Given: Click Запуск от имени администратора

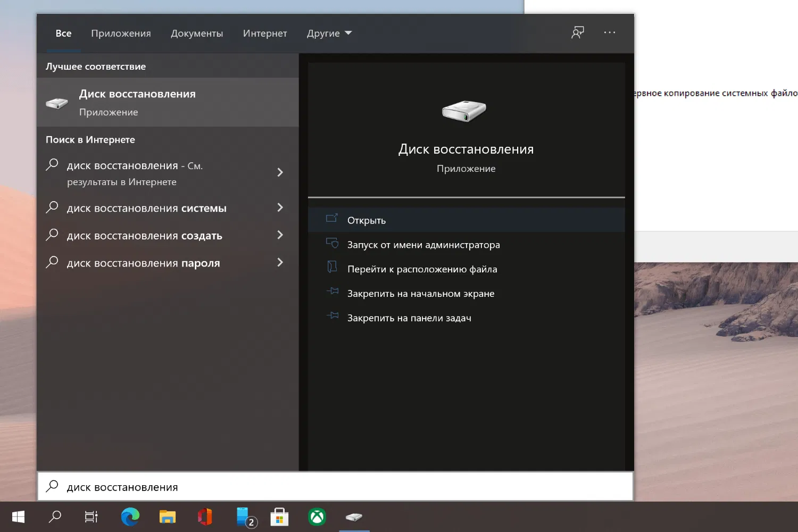Looking at the screenshot, I should 466,245.
